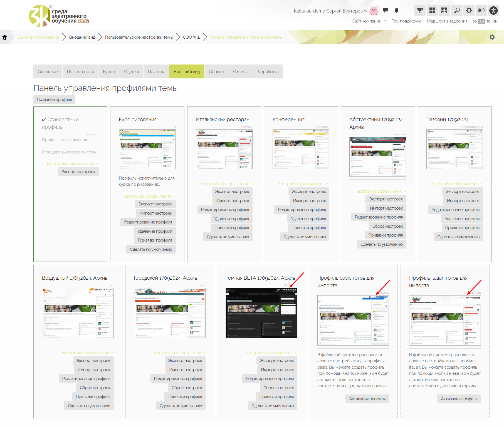This screenshot has height=427, width=504.
Task: Click the accessibility figure icon
Action: (493, 11)
